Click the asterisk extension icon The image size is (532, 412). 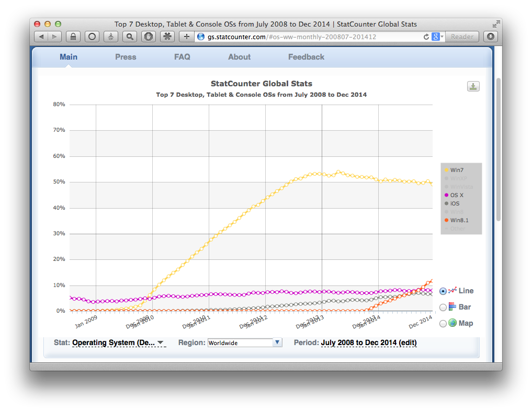tap(167, 37)
